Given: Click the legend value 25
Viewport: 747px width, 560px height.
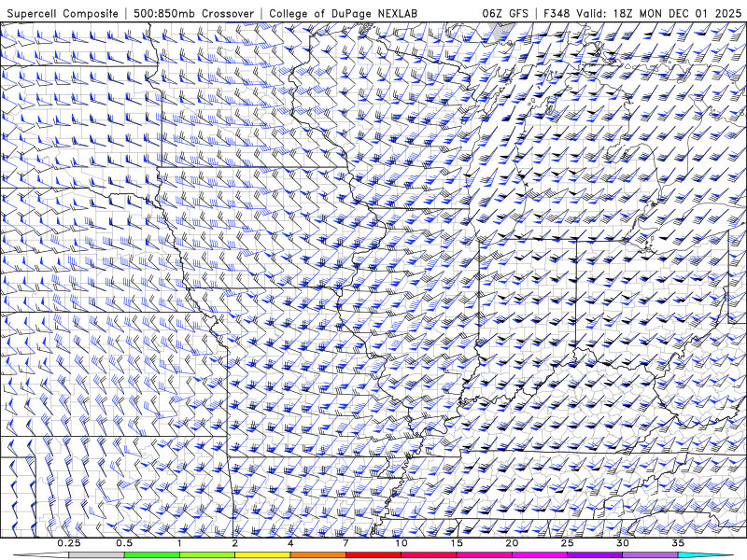Looking at the screenshot, I should 567,543.
